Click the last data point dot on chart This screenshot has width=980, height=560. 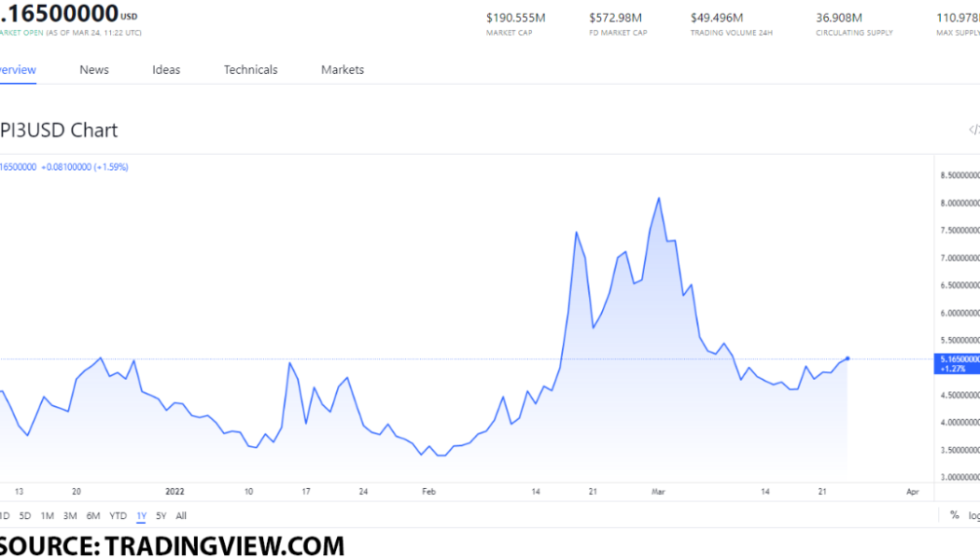point(847,357)
